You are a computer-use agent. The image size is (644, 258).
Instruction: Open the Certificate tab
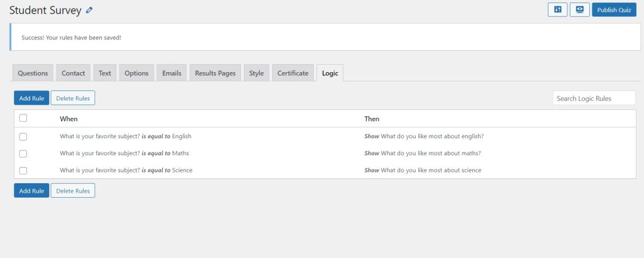pos(293,73)
